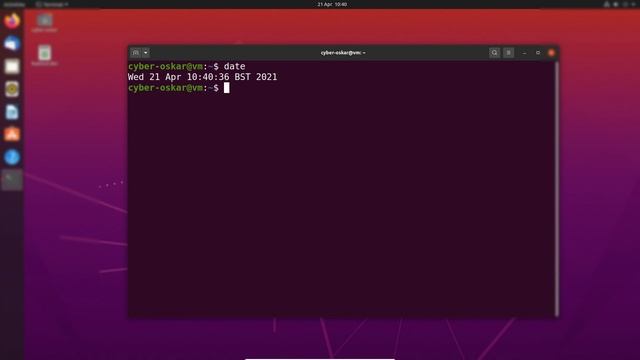
Task: Open the Terminal app menu in the top bar
Action: click(52, 4)
